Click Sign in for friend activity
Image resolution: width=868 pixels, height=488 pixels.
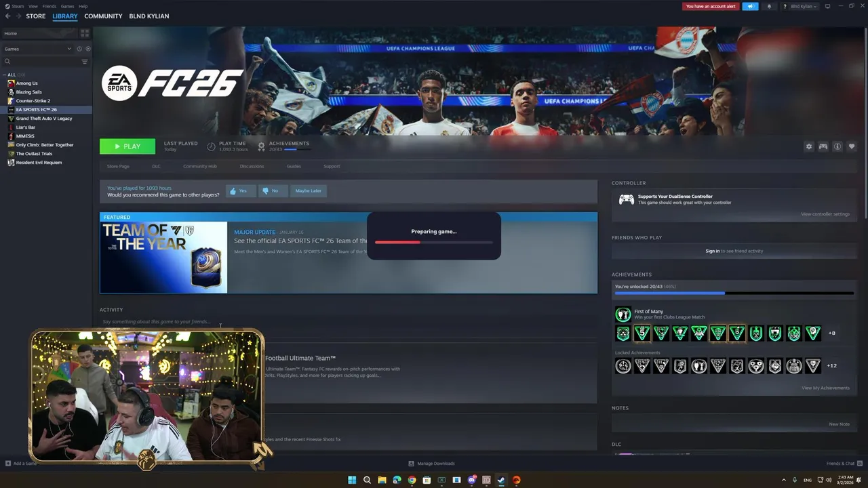tap(712, 251)
